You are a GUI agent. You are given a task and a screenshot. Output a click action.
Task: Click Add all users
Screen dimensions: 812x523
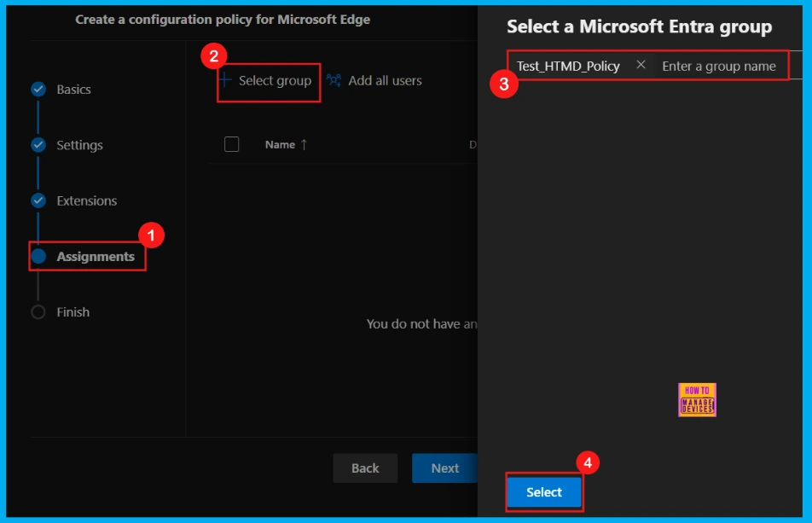click(x=385, y=81)
